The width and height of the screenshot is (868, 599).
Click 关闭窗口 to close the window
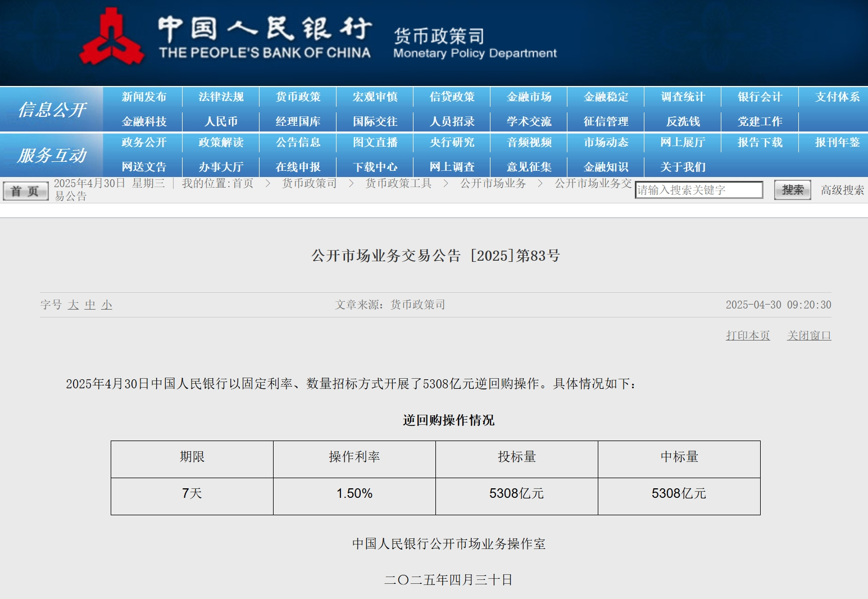click(808, 335)
